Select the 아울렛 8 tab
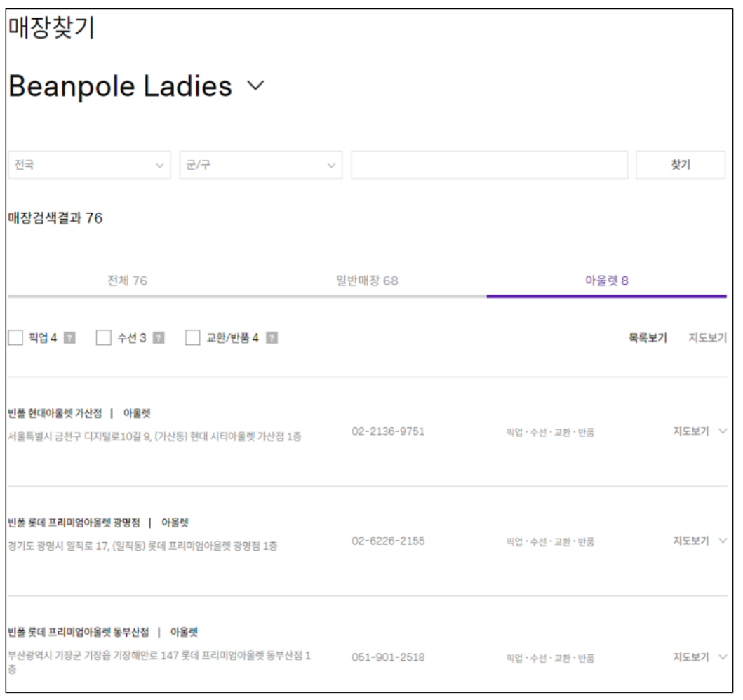743x700 pixels. click(x=606, y=281)
